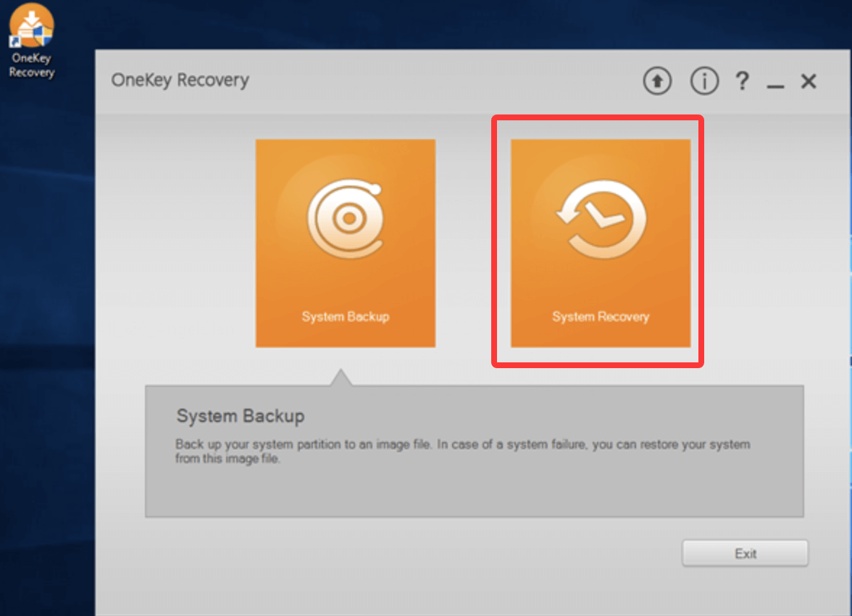Screen dimensions: 852x616
Task: Click the System Recovery label text
Action: (x=598, y=317)
